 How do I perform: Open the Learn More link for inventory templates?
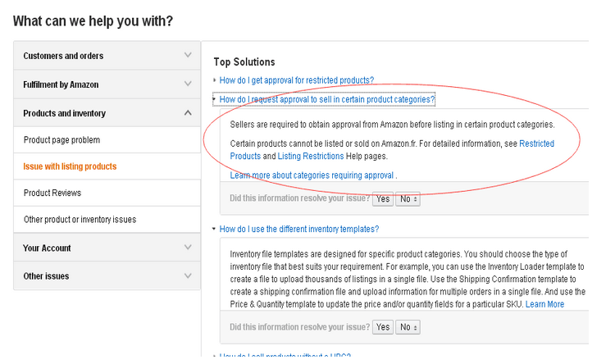pyautogui.click(x=544, y=304)
